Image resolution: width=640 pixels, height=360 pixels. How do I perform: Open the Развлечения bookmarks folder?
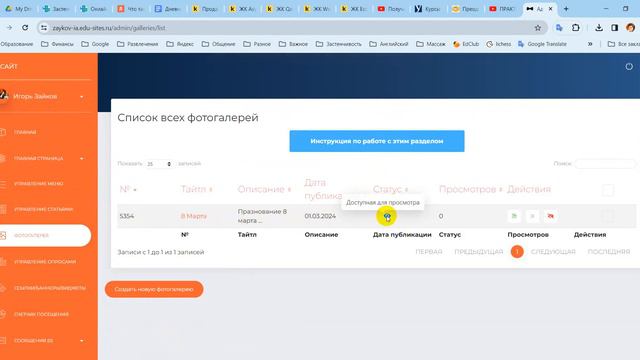point(138,44)
